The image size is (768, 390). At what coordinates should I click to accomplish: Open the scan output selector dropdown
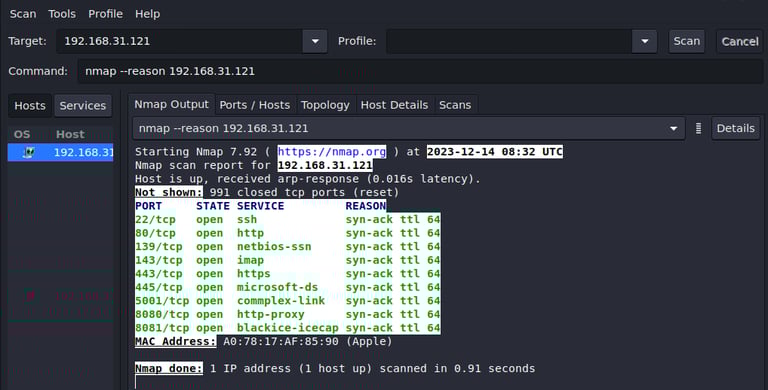point(408,128)
